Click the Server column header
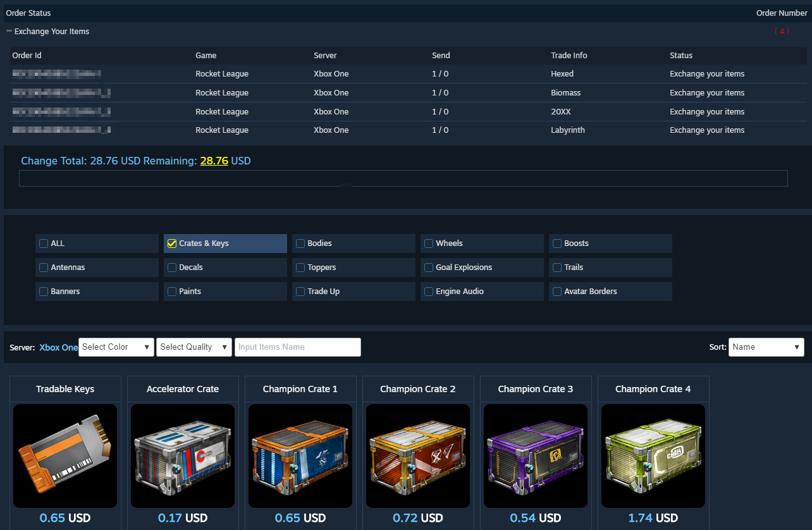812x530 pixels. point(325,56)
